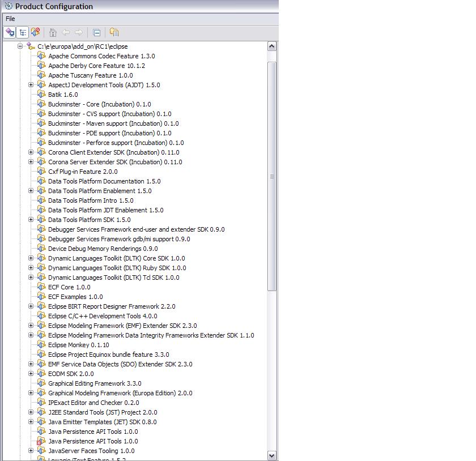The image size is (476, 461).
Task: Click the Eclipse C/C++ Development Tools icon
Action: (41, 316)
